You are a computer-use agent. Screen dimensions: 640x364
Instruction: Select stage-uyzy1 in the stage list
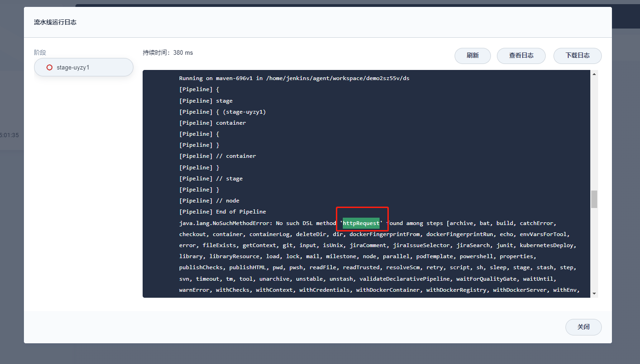coord(84,67)
